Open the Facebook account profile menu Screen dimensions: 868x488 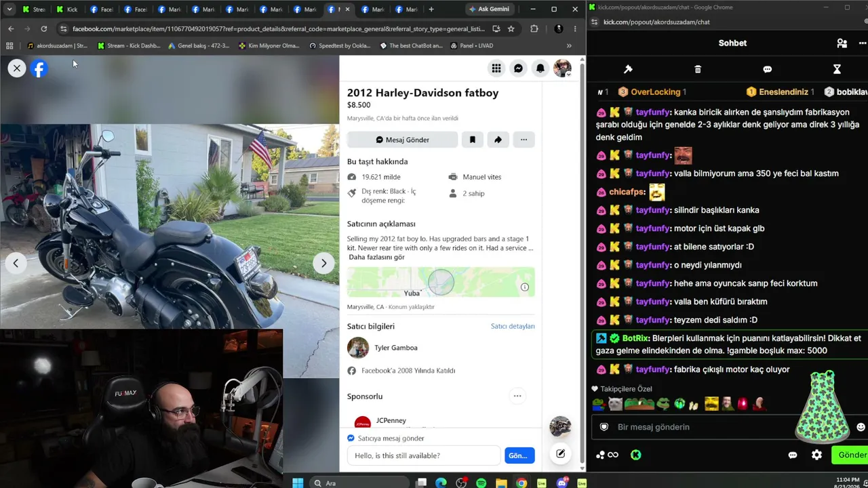click(x=562, y=68)
